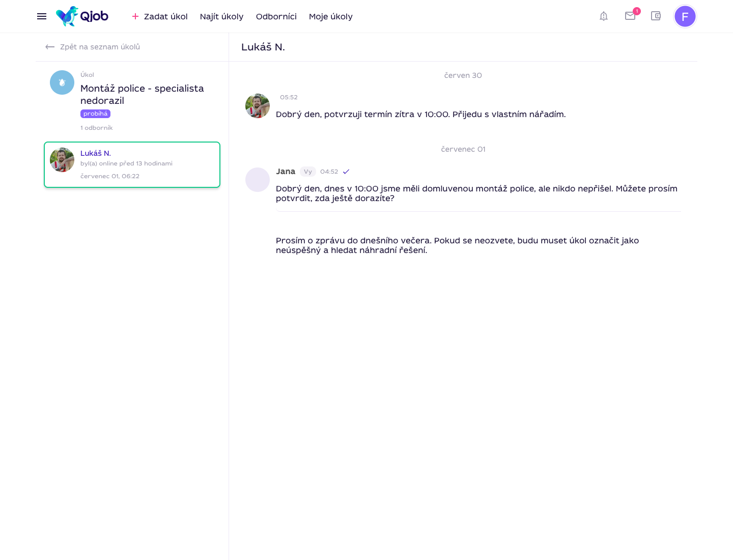
Task: Open notifications bell icon
Action: click(x=604, y=16)
